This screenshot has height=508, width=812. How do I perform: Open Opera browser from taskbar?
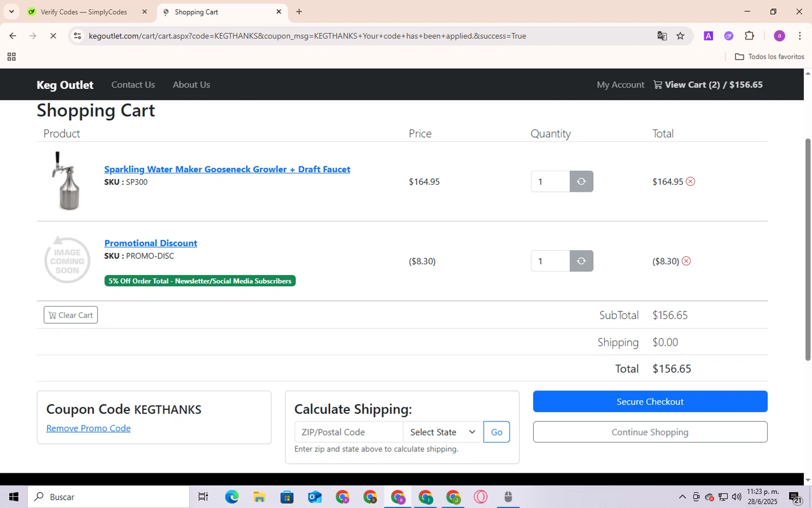click(x=480, y=497)
